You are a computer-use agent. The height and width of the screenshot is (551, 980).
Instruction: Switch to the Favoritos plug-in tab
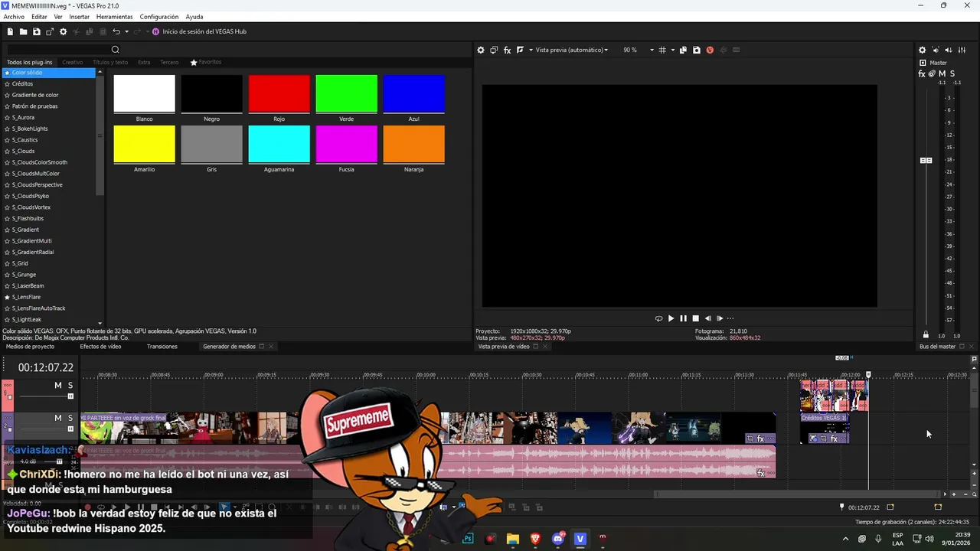point(206,62)
